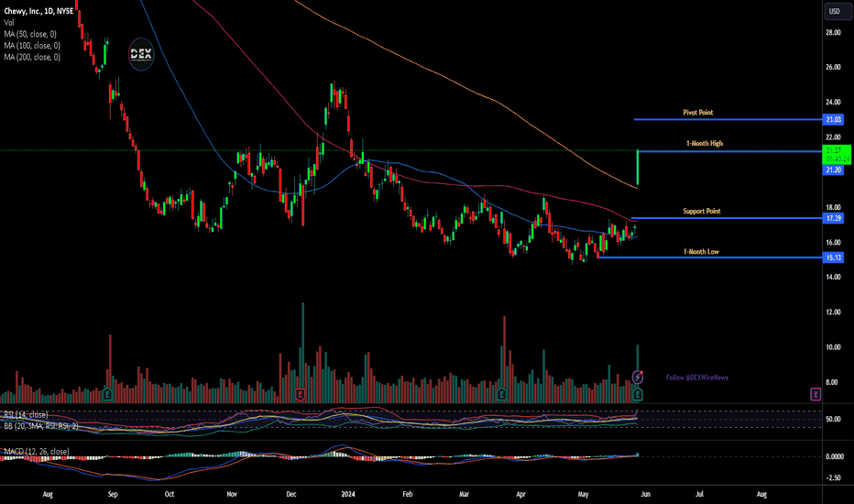Click the 17.39 support price tag
The width and height of the screenshot is (854, 504).
click(833, 218)
